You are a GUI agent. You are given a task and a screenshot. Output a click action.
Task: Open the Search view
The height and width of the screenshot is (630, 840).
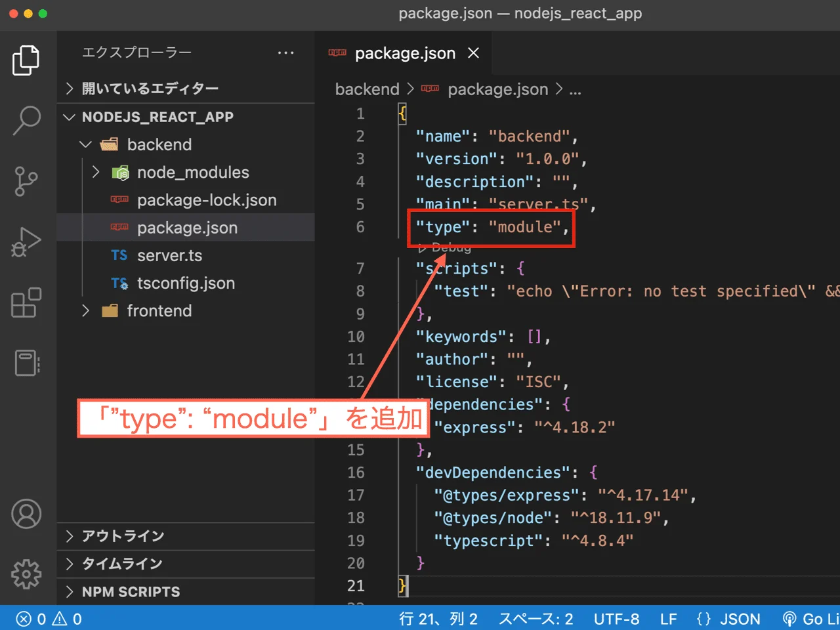(26, 119)
